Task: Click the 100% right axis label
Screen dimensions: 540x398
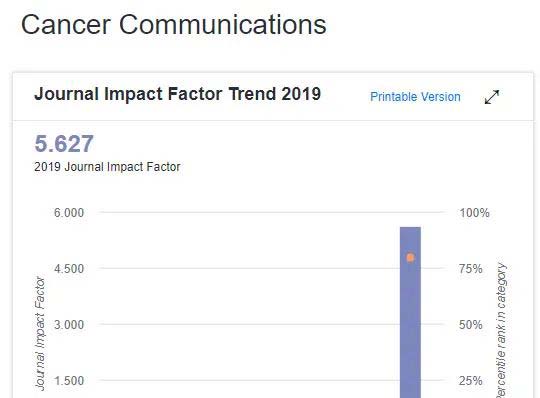Action: point(475,212)
